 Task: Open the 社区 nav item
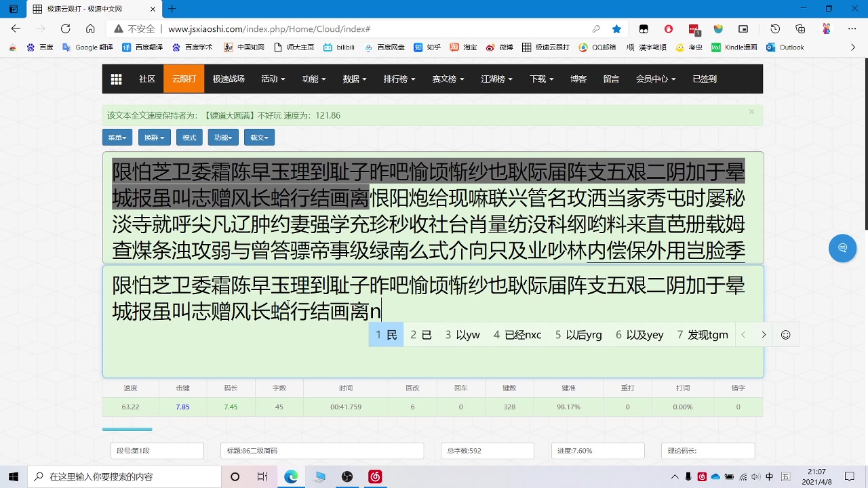147,79
